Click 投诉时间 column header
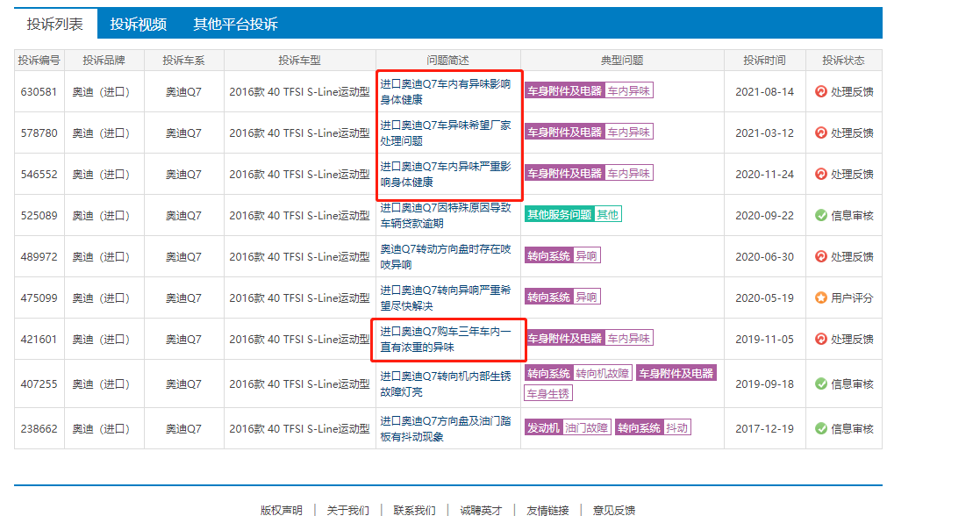The width and height of the screenshot is (980, 516). [x=764, y=60]
